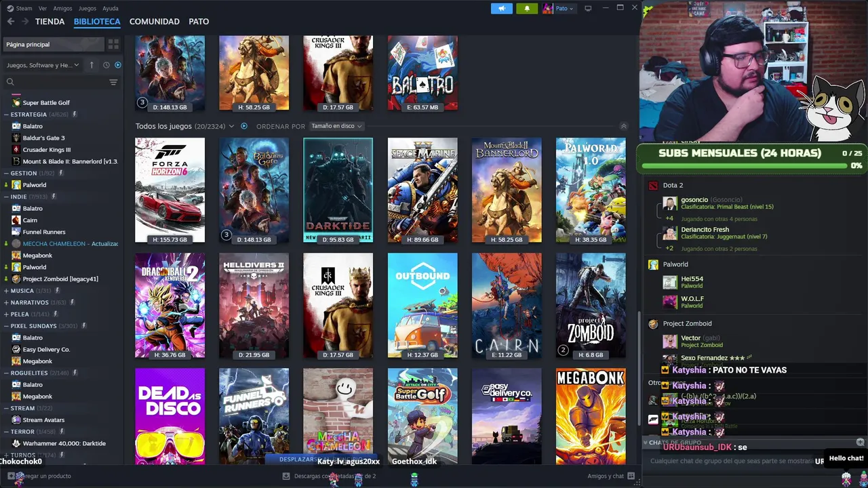The image size is (868, 488).
Task: Open Amigos y chat
Action: tap(606, 476)
